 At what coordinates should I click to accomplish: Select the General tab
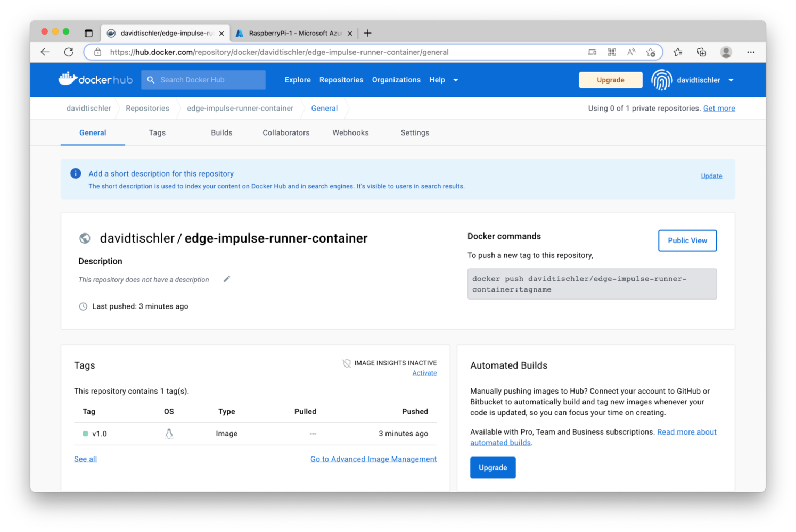(93, 133)
